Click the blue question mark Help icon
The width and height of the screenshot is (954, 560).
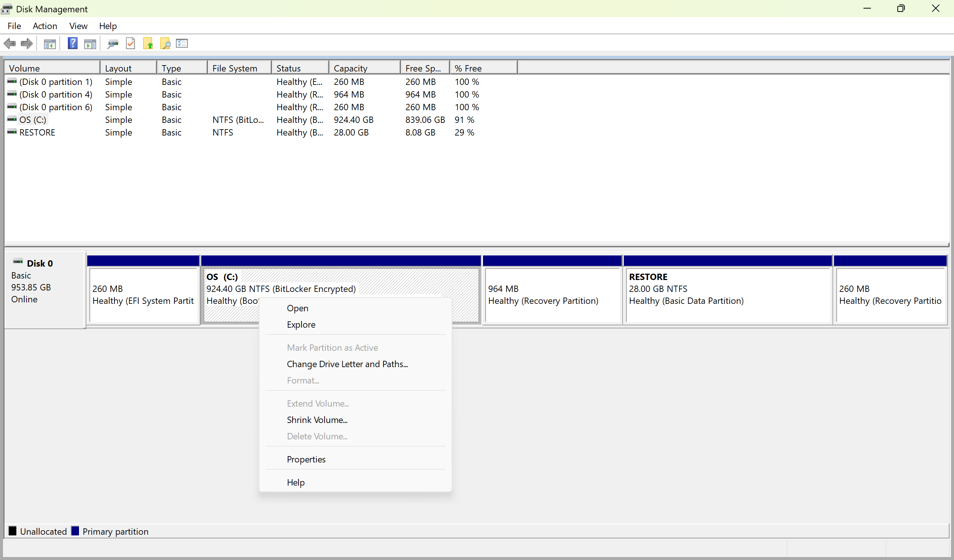tap(72, 44)
